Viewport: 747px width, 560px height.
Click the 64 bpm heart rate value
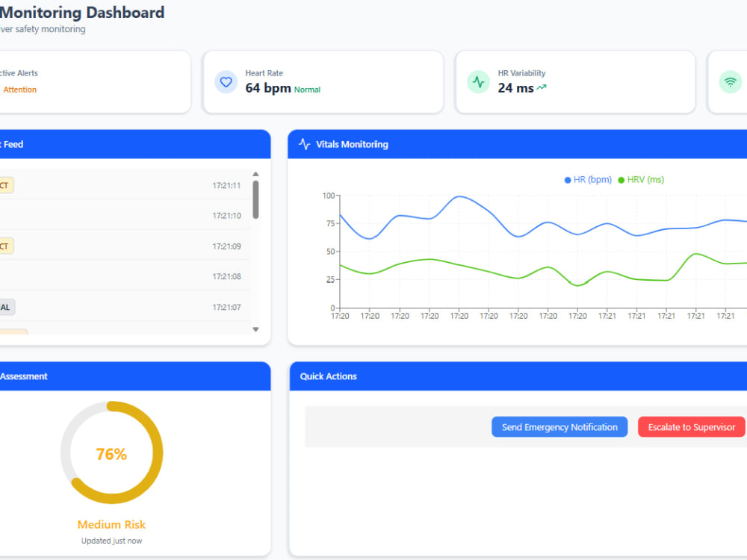coord(268,88)
